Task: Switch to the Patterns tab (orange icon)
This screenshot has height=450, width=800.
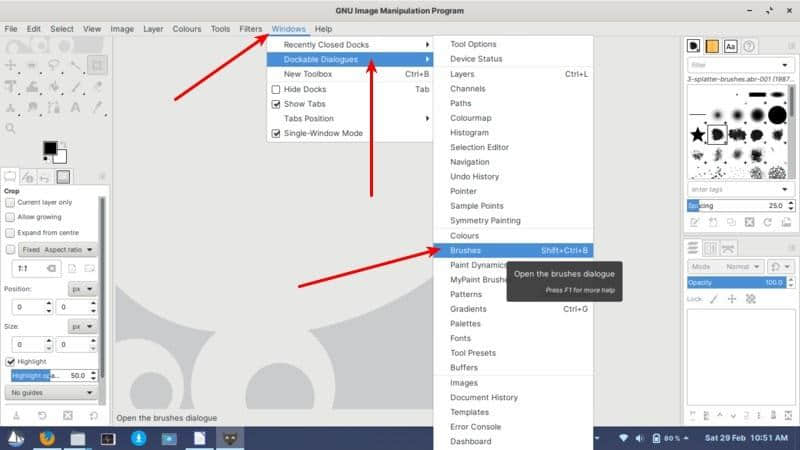Action: [712, 46]
